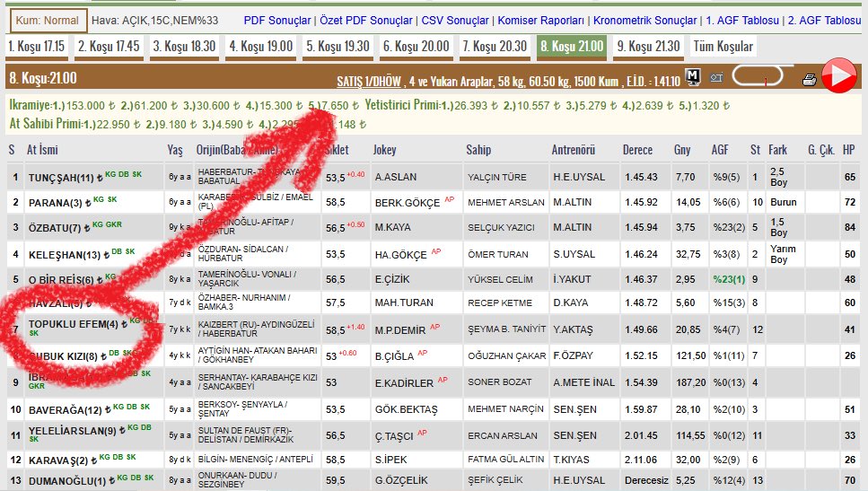Click the time 1.45.43 in TUNÇŞAH row
Screen dimensions: 868x491
(x=641, y=177)
